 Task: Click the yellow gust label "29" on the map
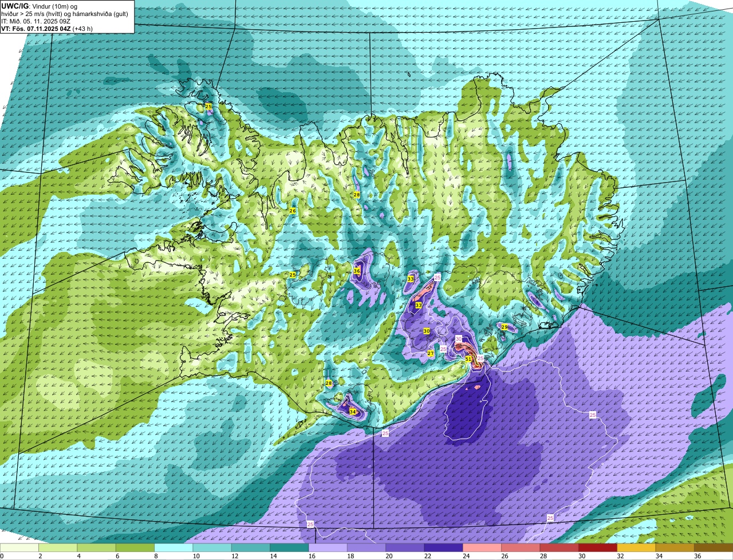(x=505, y=327)
